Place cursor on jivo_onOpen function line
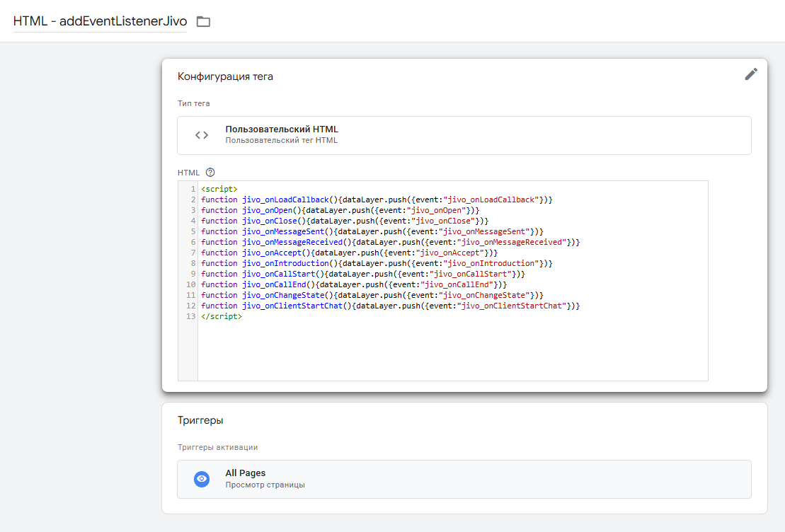Screen dimensions: 785x532 [340, 210]
